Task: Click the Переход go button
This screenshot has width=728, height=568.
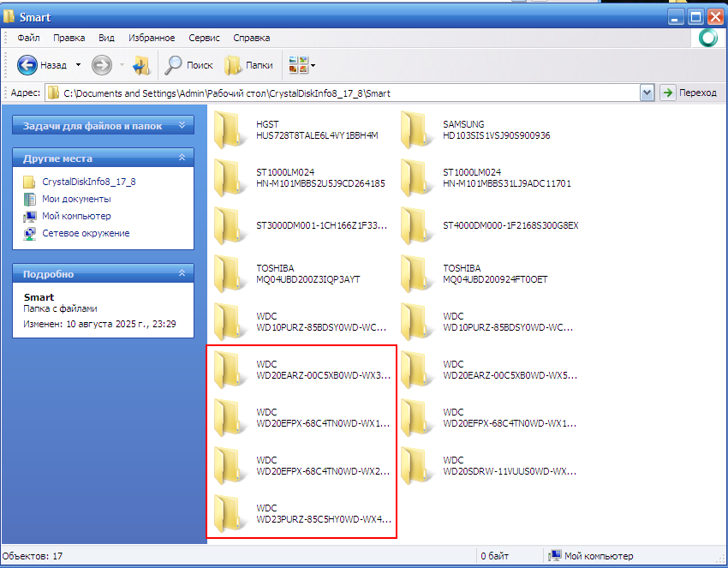Action: pos(689,93)
